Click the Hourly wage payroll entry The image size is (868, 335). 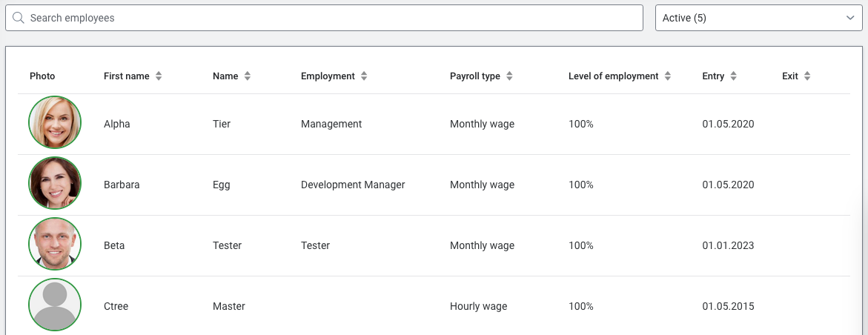pos(478,306)
